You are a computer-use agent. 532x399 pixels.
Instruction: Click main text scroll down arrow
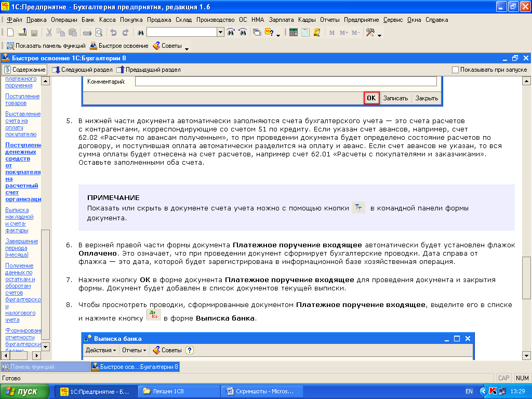[x=526, y=355]
